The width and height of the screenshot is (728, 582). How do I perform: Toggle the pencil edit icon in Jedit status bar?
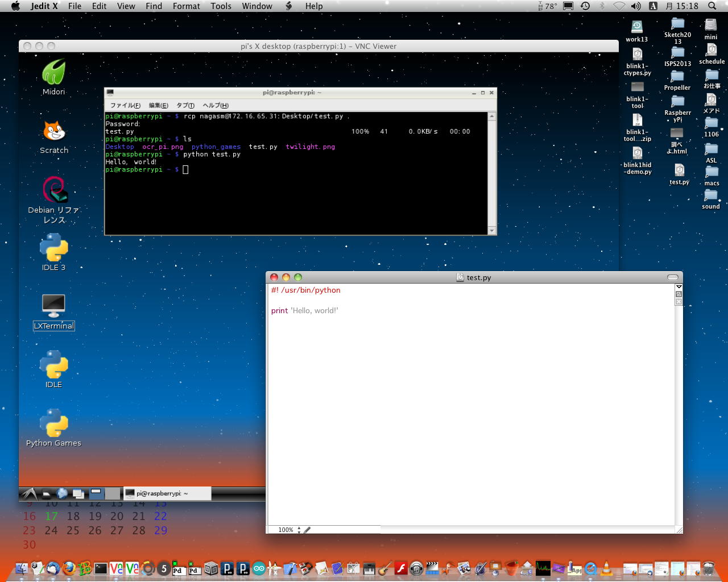307,530
